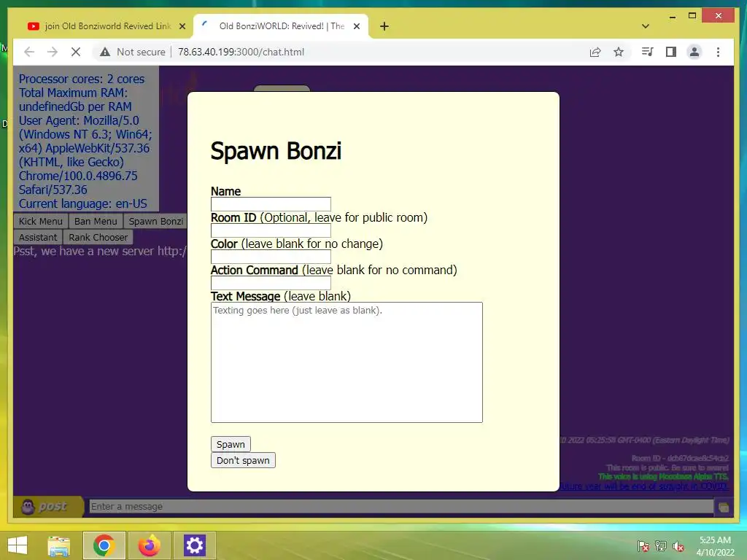Open the Rank Chooser

click(x=98, y=237)
